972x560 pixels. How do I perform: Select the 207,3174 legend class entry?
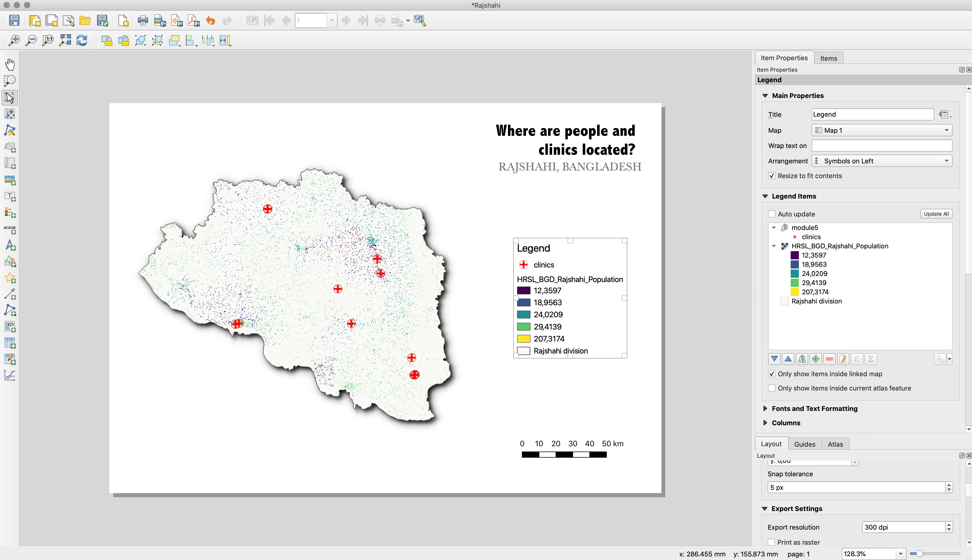815,292
